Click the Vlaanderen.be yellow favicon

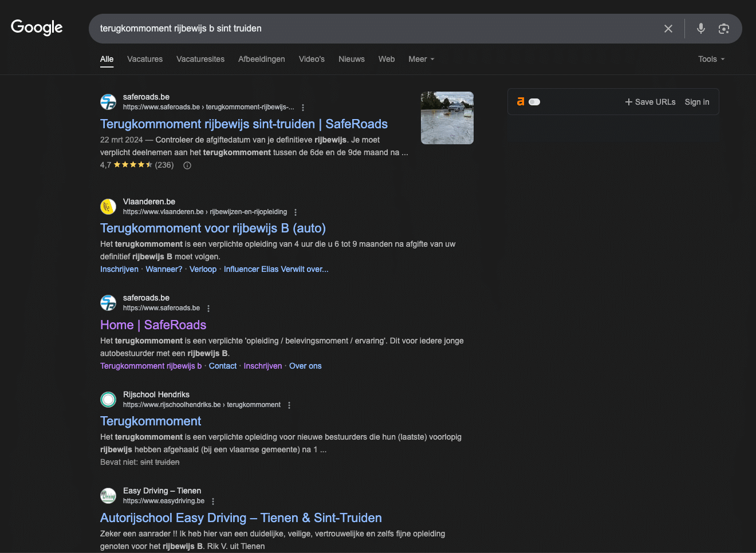[x=108, y=207]
